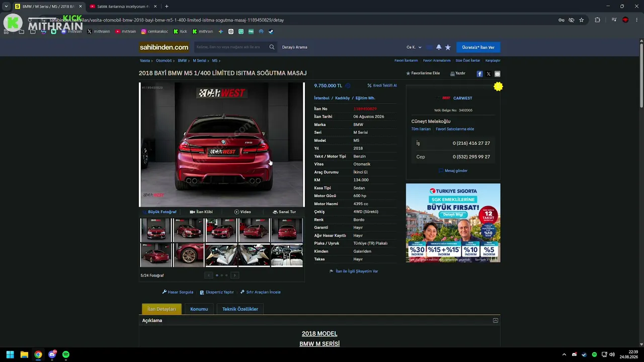644x362 pixels.
Task: Collapse the Açıklama section
Action: [496, 320]
